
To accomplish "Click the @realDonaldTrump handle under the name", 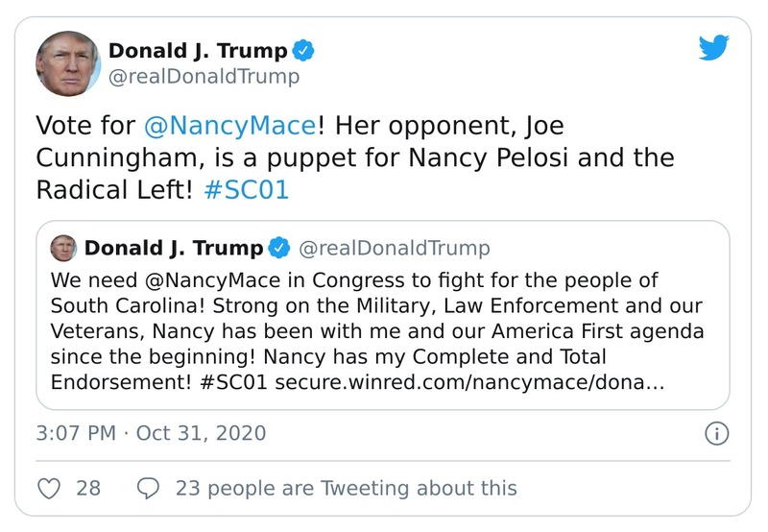I will [x=204, y=77].
